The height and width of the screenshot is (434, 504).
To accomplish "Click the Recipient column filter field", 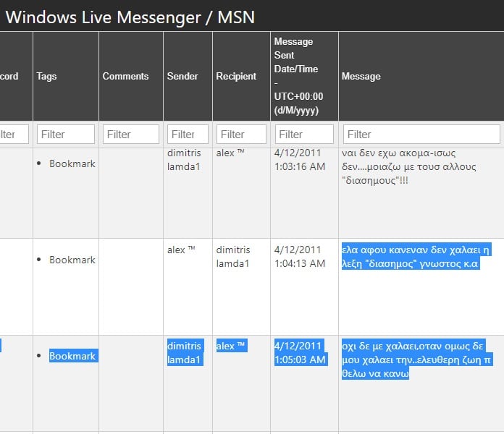I will click(x=241, y=135).
